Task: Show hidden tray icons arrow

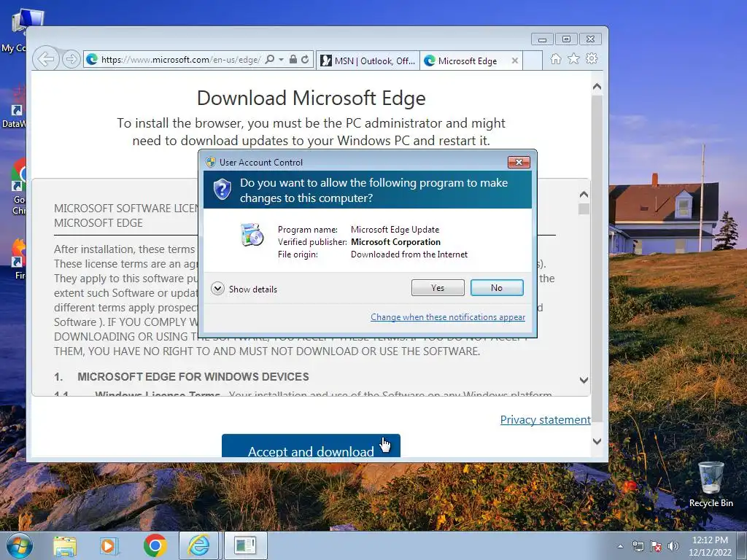Action: (x=620, y=547)
